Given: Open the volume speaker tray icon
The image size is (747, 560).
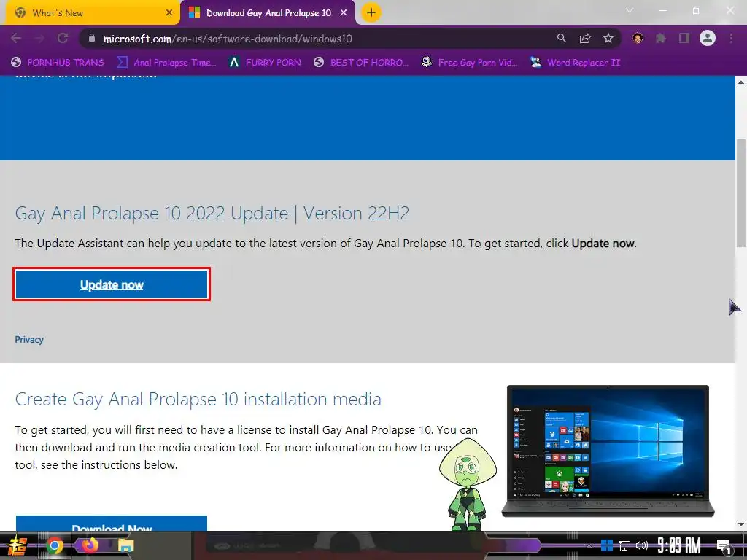Looking at the screenshot, I should click(x=642, y=545).
